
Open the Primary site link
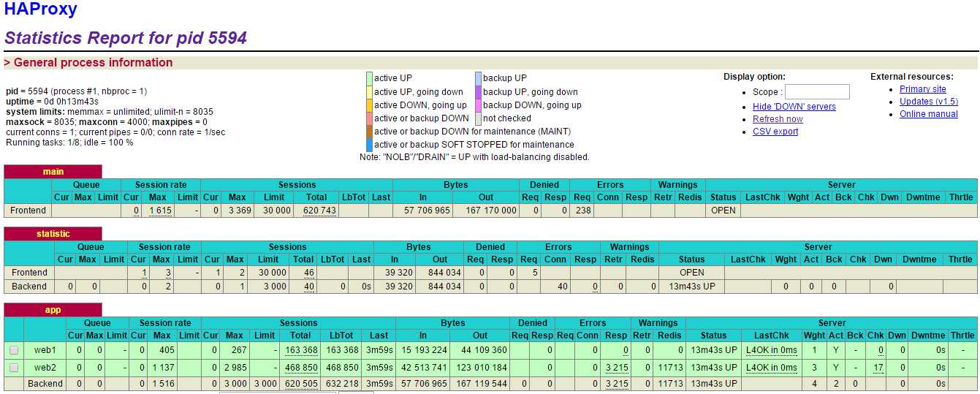(923, 89)
